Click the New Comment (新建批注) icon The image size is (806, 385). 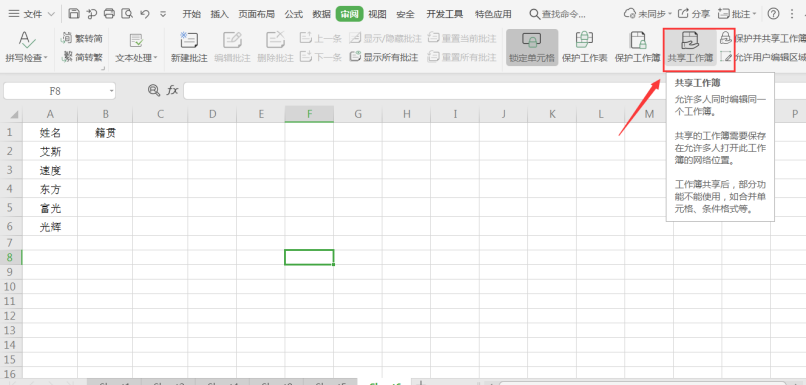pos(189,41)
